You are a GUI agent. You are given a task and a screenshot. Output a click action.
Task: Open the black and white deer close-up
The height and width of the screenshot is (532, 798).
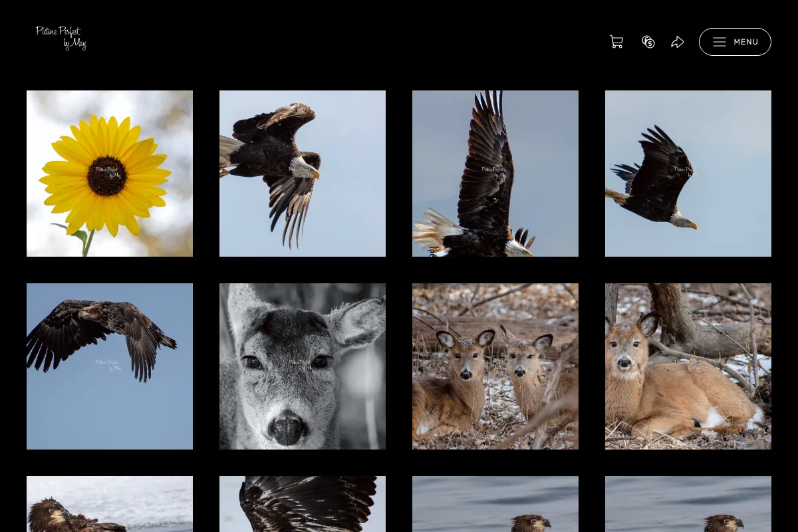pyautogui.click(x=303, y=366)
